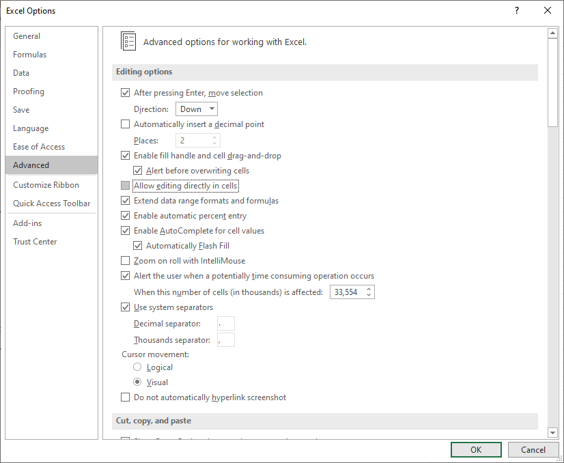Screen dimensions: 564x463
Task: Click the Advanced options list icon
Action: click(128, 41)
